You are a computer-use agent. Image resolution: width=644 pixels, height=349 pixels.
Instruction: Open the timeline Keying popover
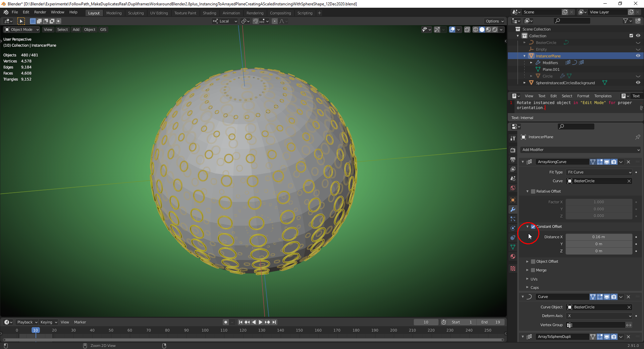(x=49, y=322)
